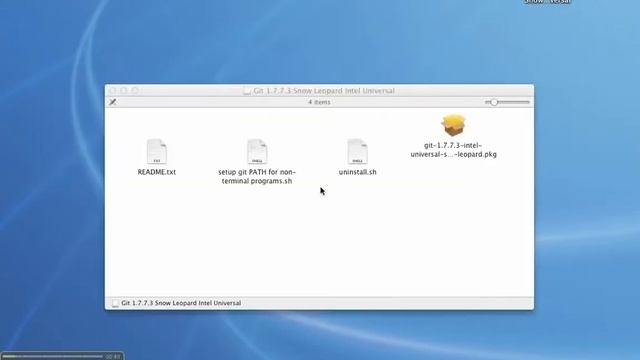The height and width of the screenshot is (360, 640).
Task: Click the toolbar customize icon under the close button
Action: (113, 102)
